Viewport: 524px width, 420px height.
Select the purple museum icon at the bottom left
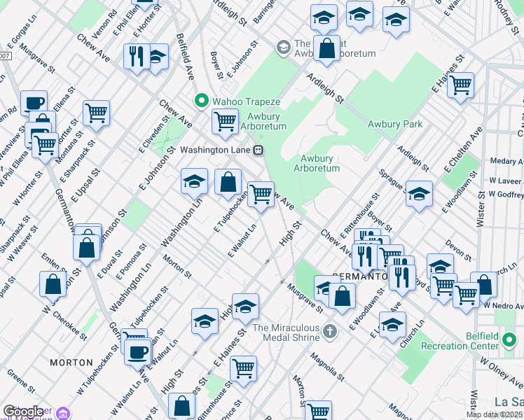(63, 414)
